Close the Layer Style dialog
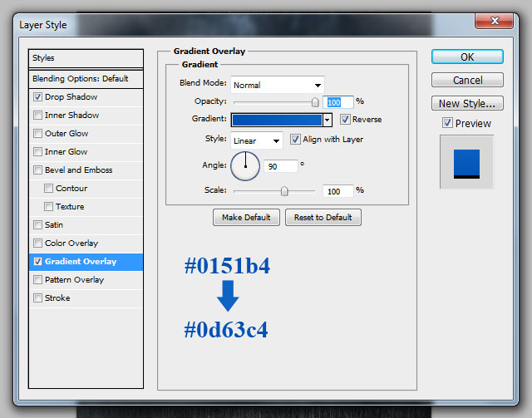The width and height of the screenshot is (532, 418). (494, 21)
